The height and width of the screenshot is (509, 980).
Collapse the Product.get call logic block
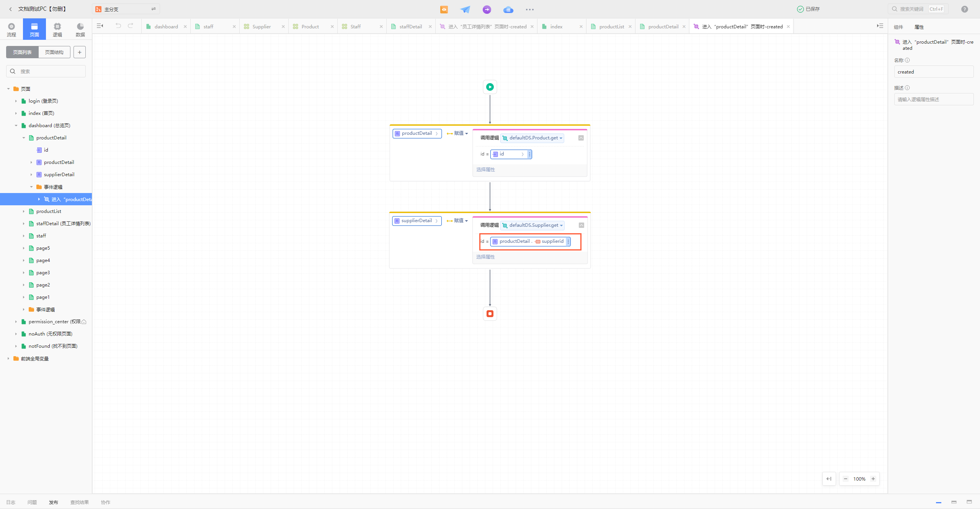[581, 138]
